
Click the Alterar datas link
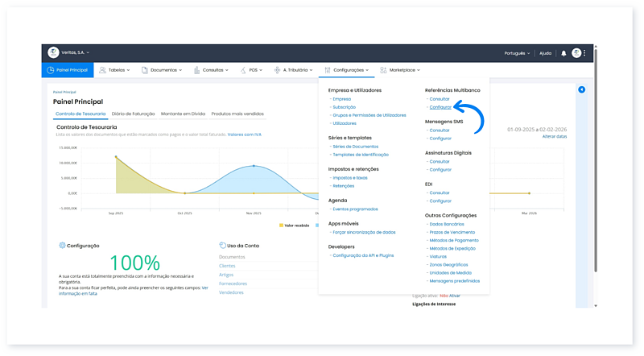click(x=554, y=136)
